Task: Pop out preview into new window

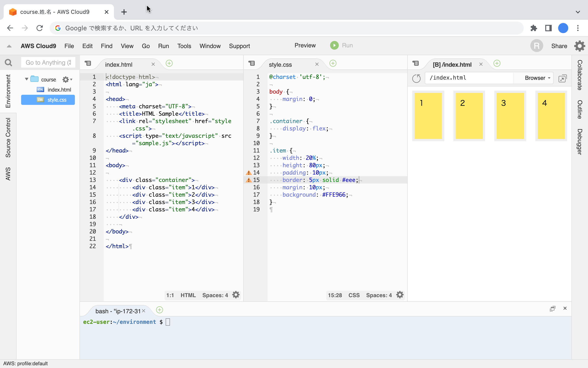Action: [x=562, y=78]
